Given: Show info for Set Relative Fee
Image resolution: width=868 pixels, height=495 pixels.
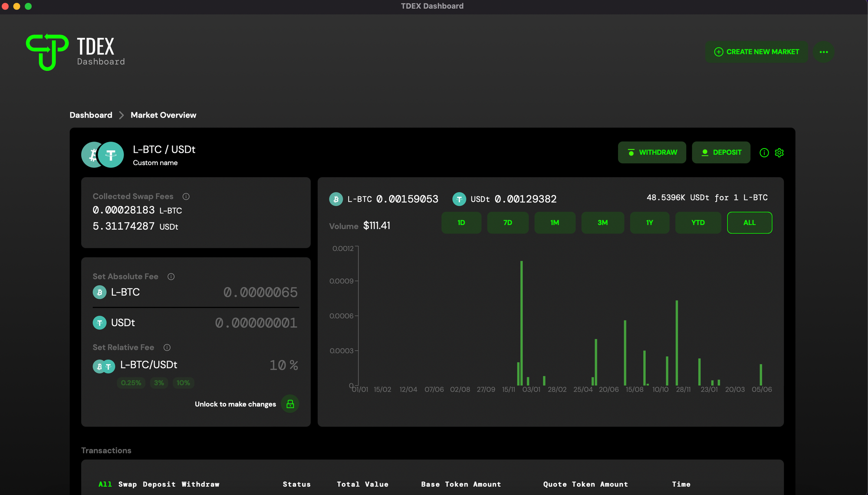Looking at the screenshot, I should tap(167, 347).
